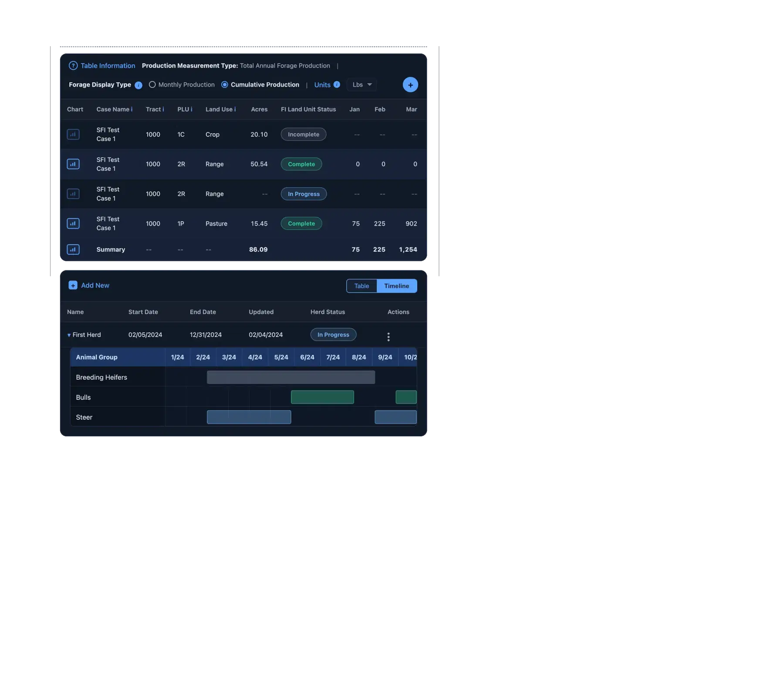
Task: Open chart for the Pasture row
Action: pyautogui.click(x=73, y=223)
